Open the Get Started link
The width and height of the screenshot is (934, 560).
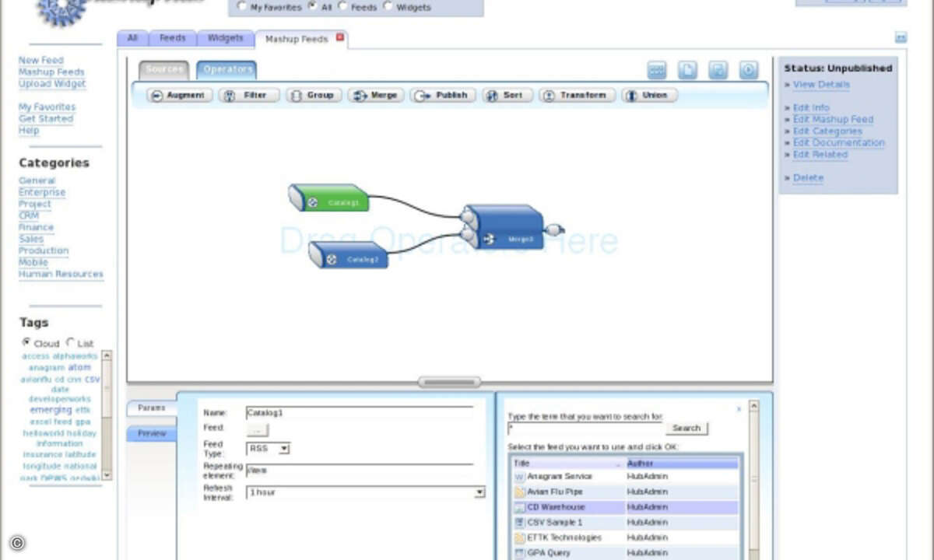click(x=46, y=119)
